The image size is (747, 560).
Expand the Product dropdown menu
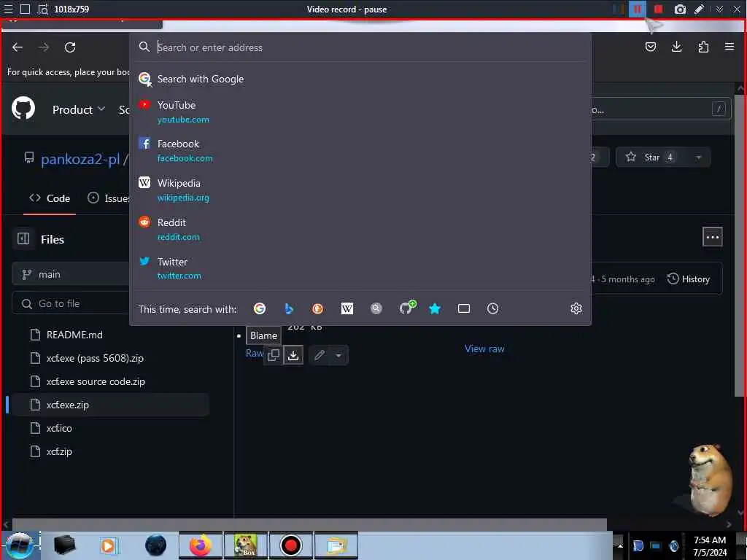coord(79,109)
